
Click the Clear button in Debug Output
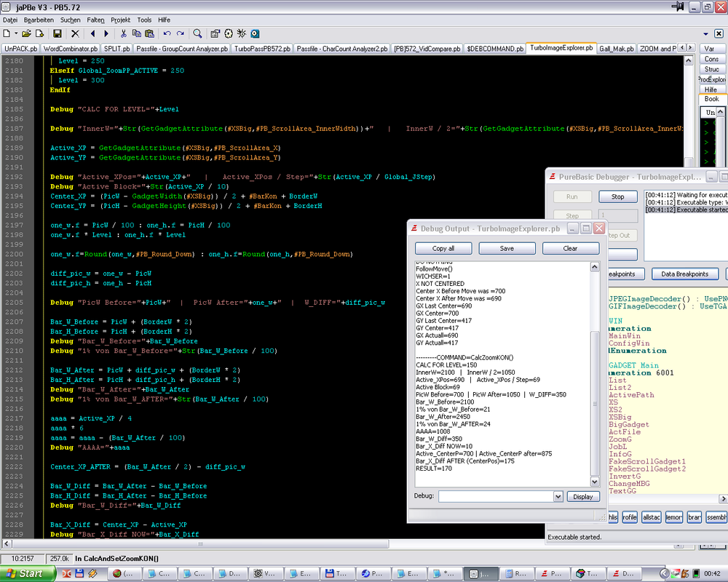click(x=570, y=248)
